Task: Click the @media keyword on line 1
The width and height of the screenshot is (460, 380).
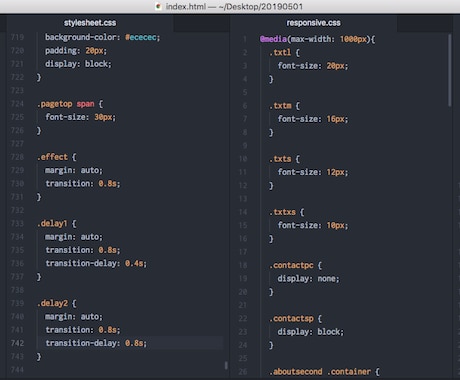Action: pyautogui.click(x=273, y=39)
